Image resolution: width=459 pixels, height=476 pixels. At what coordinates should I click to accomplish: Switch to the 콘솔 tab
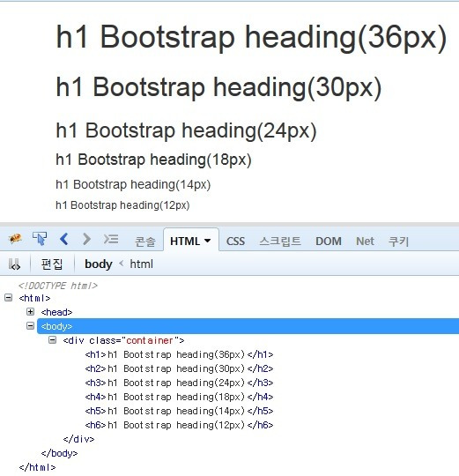pyautogui.click(x=145, y=242)
